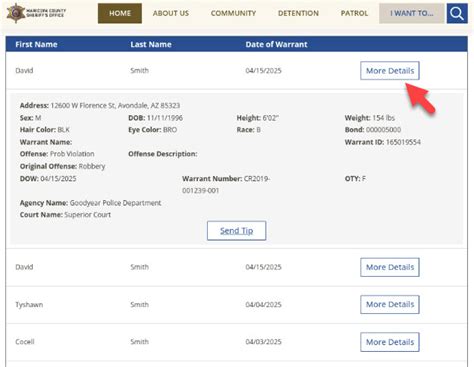Click the Bond 000005000 value
474x367 pixels.
tap(383, 130)
